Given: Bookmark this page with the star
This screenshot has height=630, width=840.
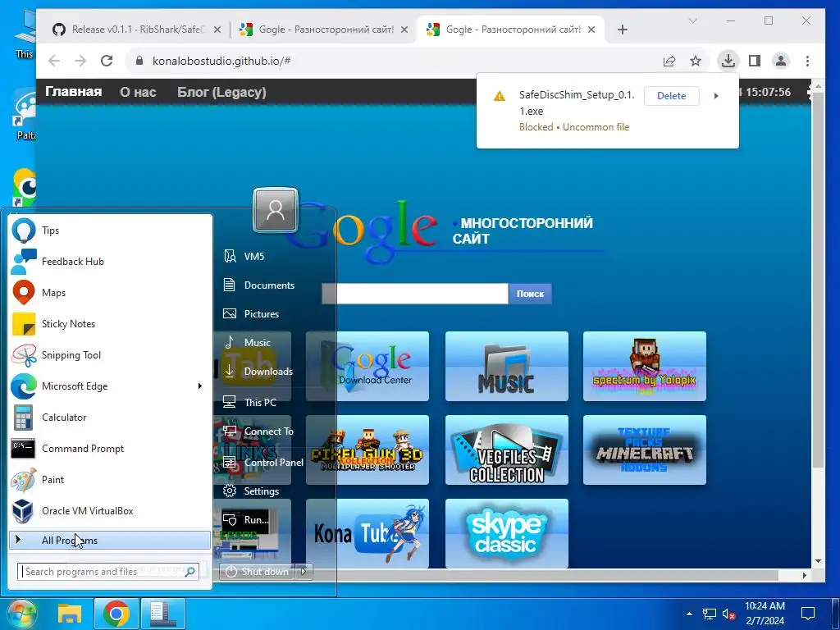Looking at the screenshot, I should tap(696, 61).
